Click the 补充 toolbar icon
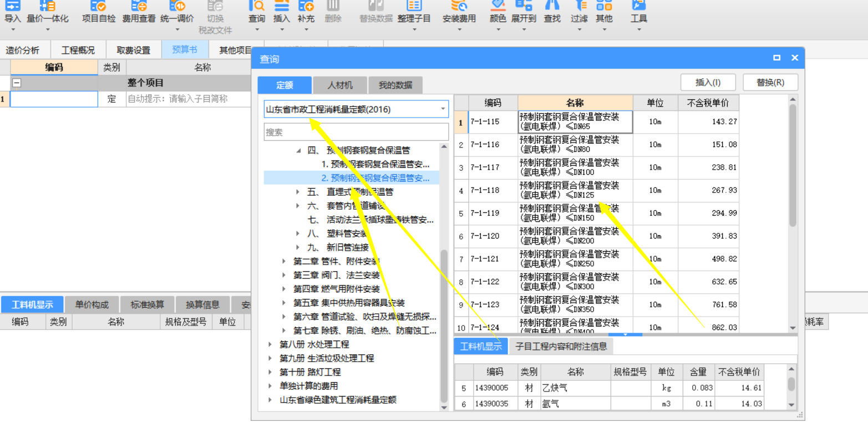Image resolution: width=868 pixels, height=432 pixels. pyautogui.click(x=306, y=12)
